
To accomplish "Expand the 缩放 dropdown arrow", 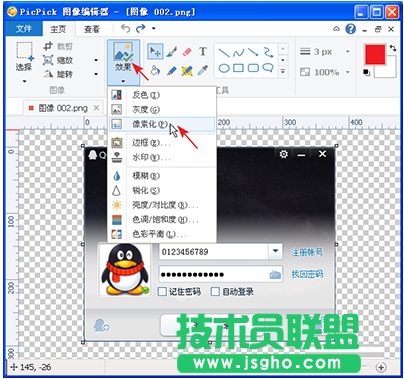I will click(x=96, y=60).
